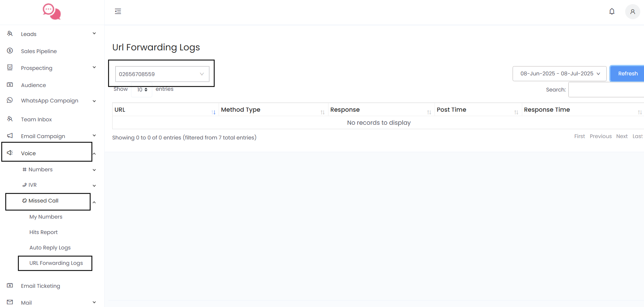Click the Sales Pipeline dollar icon
This screenshot has height=307, width=644.
(x=10, y=51)
